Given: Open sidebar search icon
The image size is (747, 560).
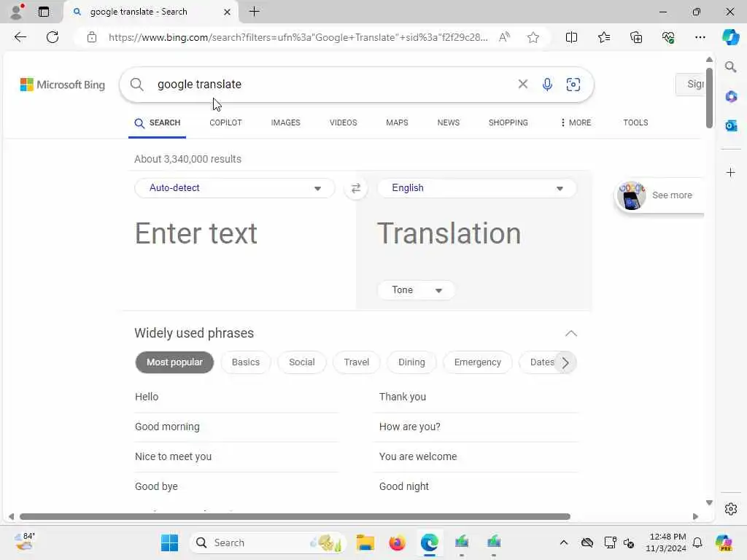Looking at the screenshot, I should pyautogui.click(x=730, y=67).
